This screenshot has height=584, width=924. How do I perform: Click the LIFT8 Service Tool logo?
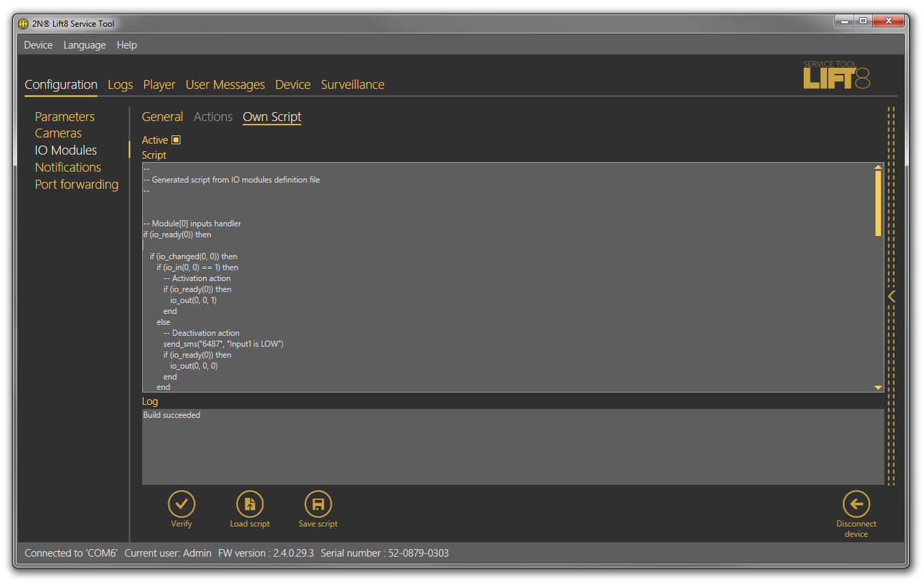tap(837, 75)
